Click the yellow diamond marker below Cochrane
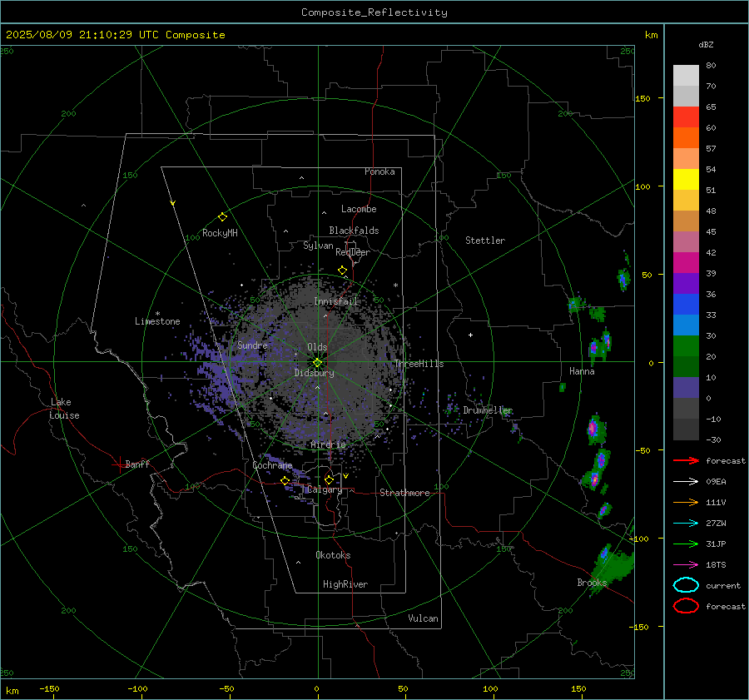The height and width of the screenshot is (700, 749). [285, 480]
